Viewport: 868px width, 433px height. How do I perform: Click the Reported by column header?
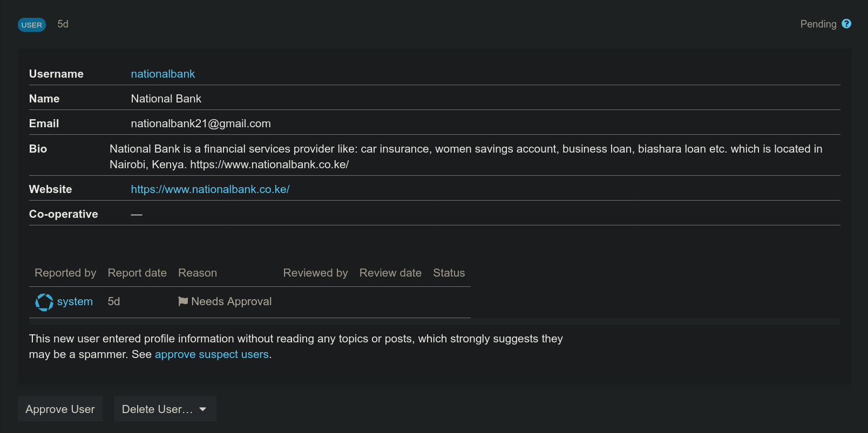tap(65, 273)
